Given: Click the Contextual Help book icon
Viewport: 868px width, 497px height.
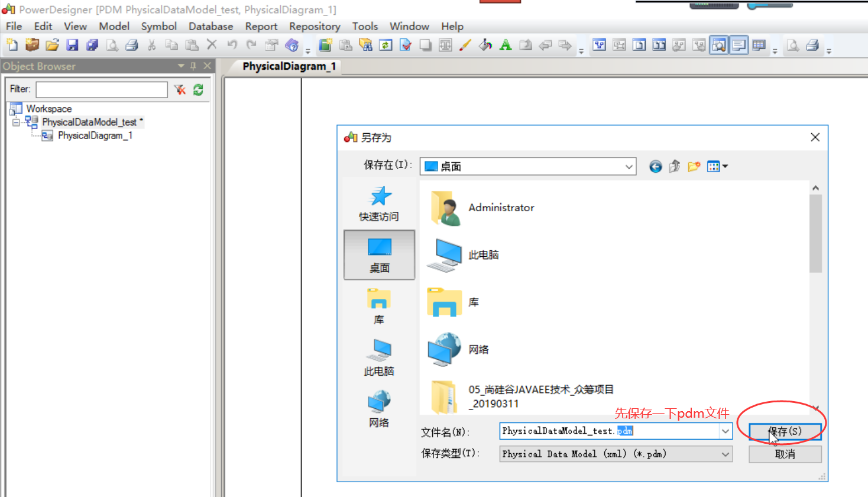Looking at the screenshot, I should click(292, 45).
